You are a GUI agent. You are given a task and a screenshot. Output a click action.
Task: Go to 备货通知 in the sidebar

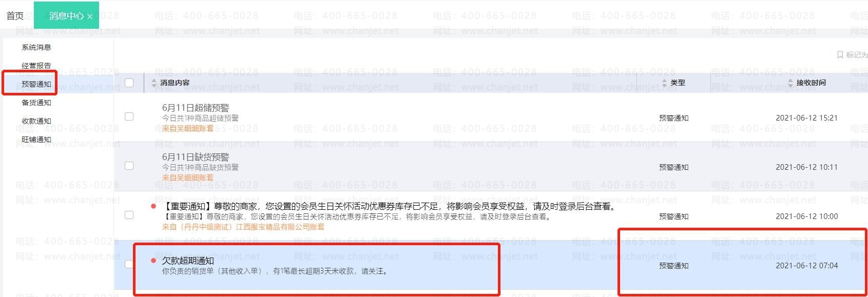[x=36, y=103]
